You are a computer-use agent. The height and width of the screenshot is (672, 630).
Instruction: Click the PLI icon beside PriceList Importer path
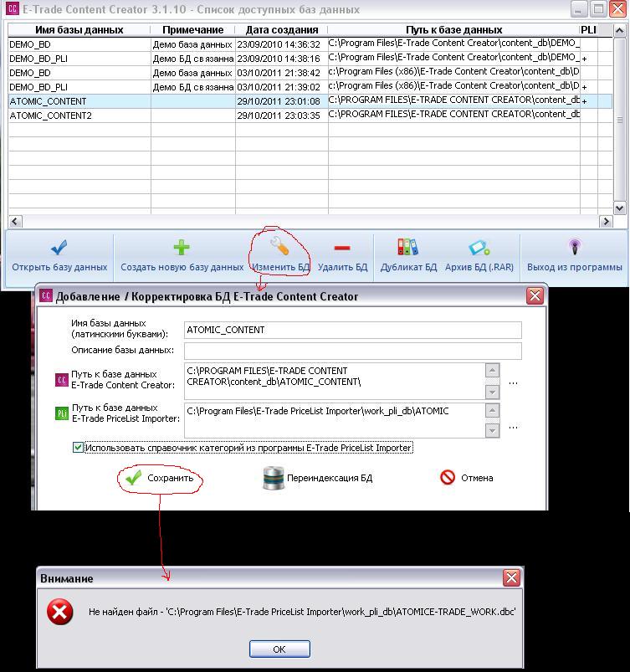62,413
